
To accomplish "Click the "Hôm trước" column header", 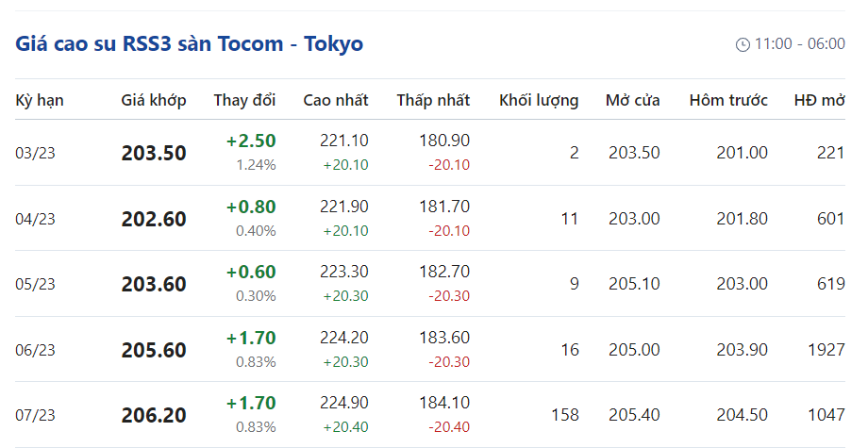I will (x=728, y=100).
